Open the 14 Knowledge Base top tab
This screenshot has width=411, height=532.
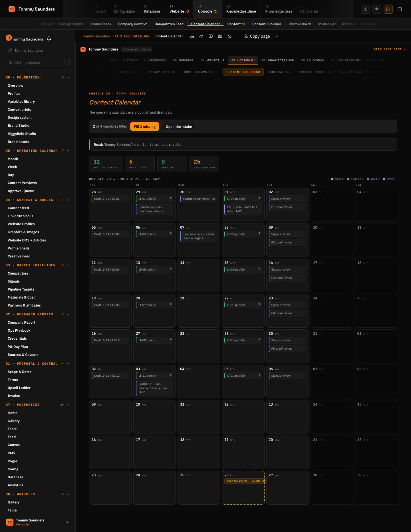[x=241, y=9]
